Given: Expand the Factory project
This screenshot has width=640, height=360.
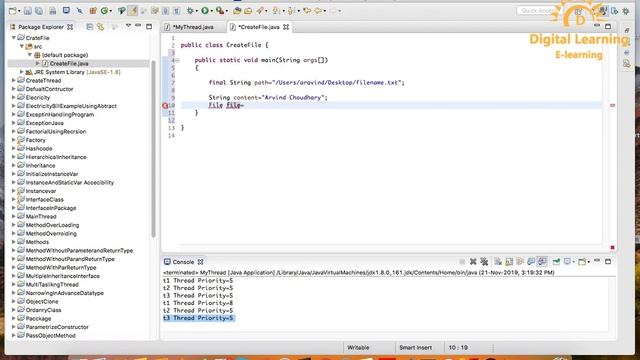Looking at the screenshot, I should coord(13,140).
